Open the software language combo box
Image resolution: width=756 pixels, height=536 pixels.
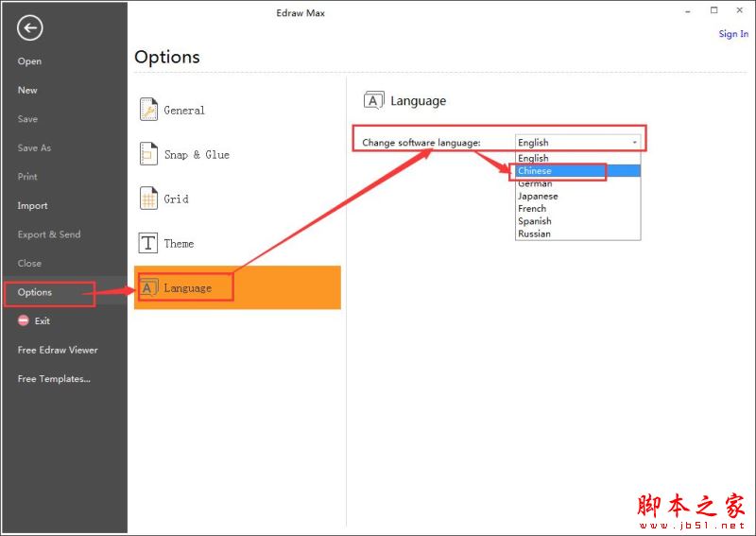tap(577, 143)
